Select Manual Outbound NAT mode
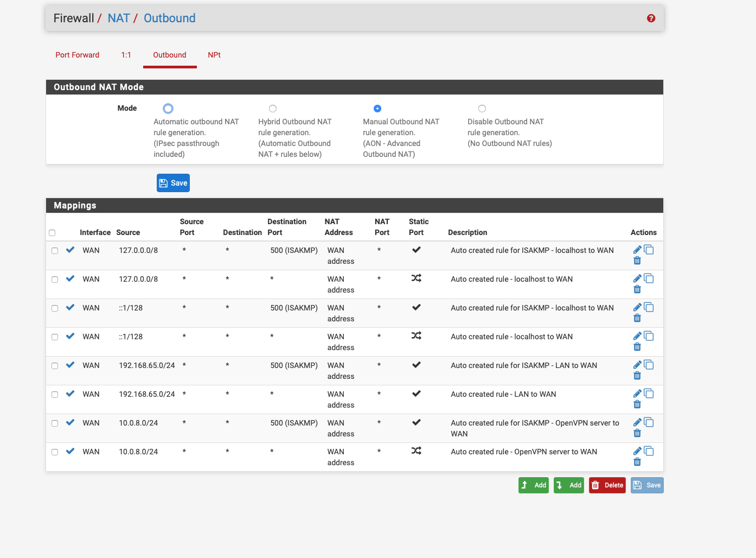756x558 pixels. 377,109
